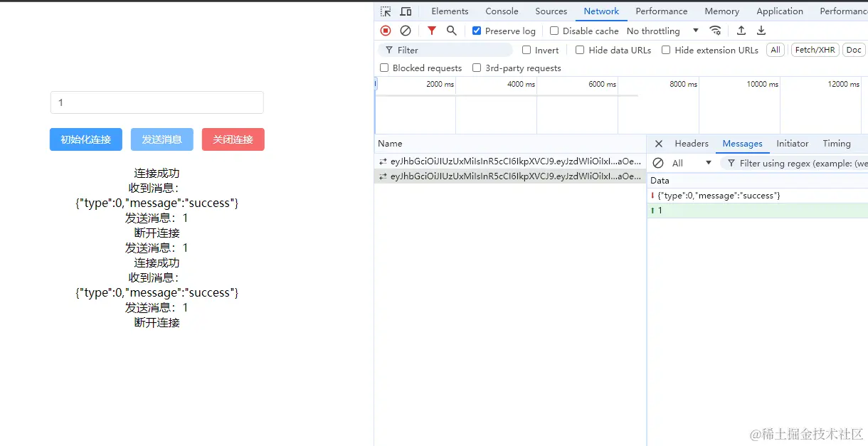868x446 pixels.
Task: Stop recording network log
Action: pos(386,31)
